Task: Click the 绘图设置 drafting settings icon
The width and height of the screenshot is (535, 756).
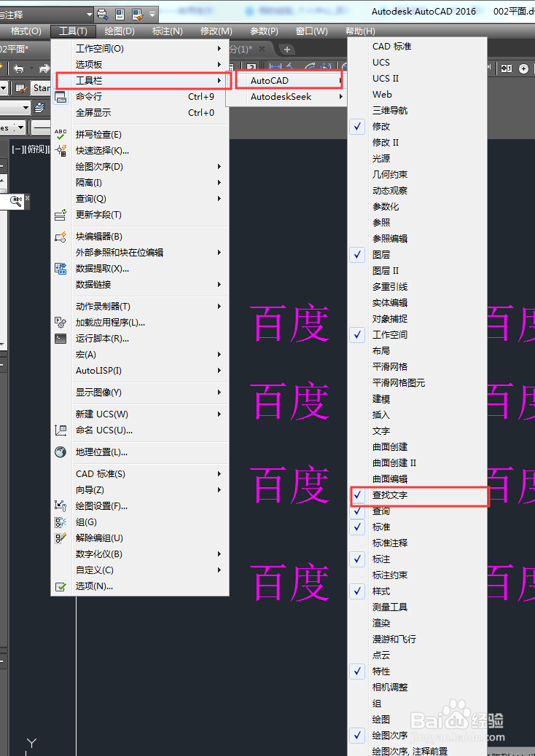Action: click(60, 505)
